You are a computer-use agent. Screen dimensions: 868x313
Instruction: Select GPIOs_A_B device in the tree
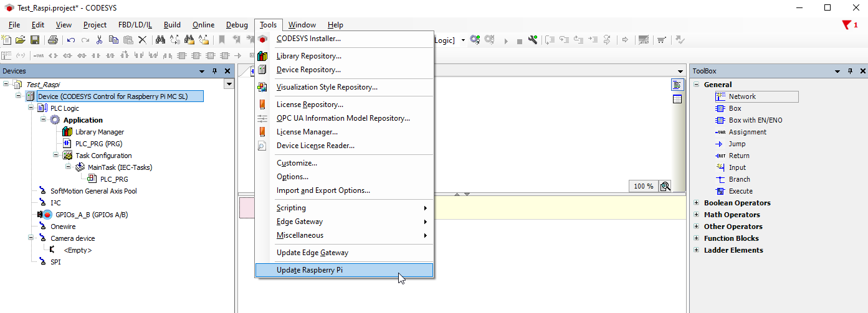91,215
